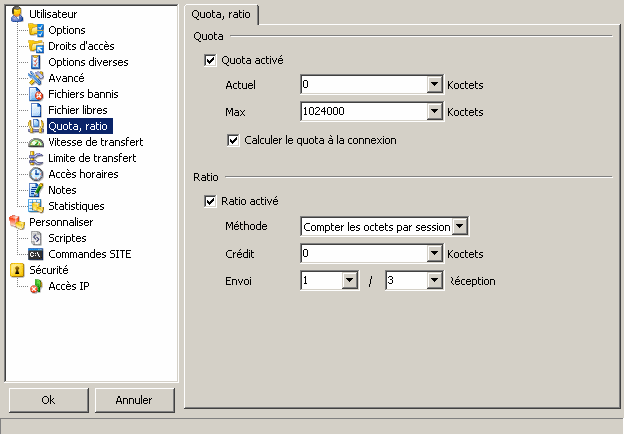Click the Commandes SITE console icon
This screenshot has height=435, width=624.
(36, 254)
